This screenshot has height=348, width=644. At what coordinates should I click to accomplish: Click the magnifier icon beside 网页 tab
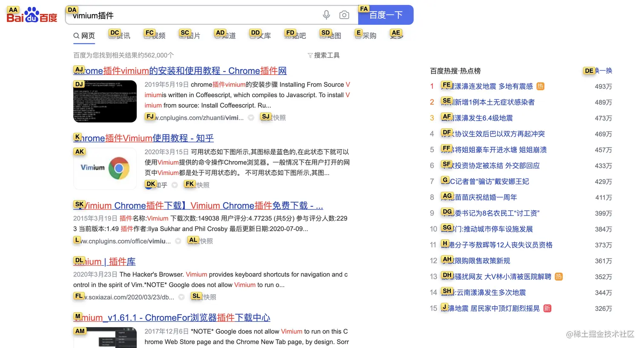coord(76,36)
